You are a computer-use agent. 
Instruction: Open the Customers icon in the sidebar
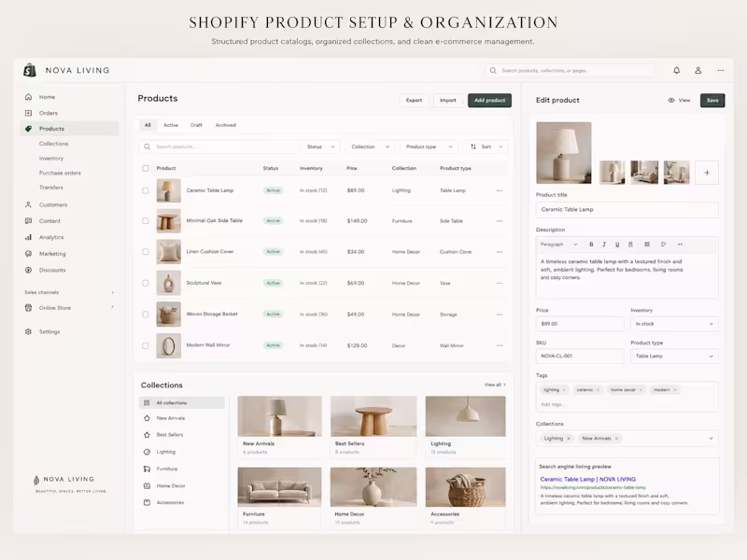coord(29,204)
